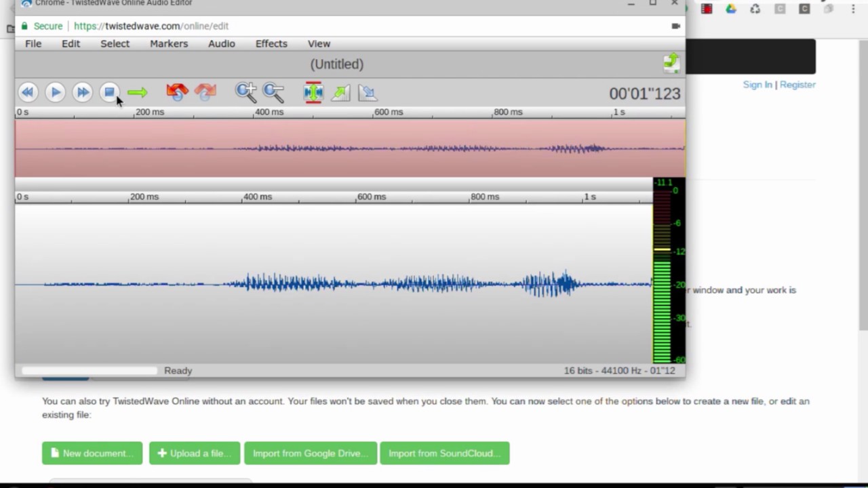Click the red film-strip extension icon
The height and width of the screenshot is (488, 868).
pyautogui.click(x=707, y=9)
